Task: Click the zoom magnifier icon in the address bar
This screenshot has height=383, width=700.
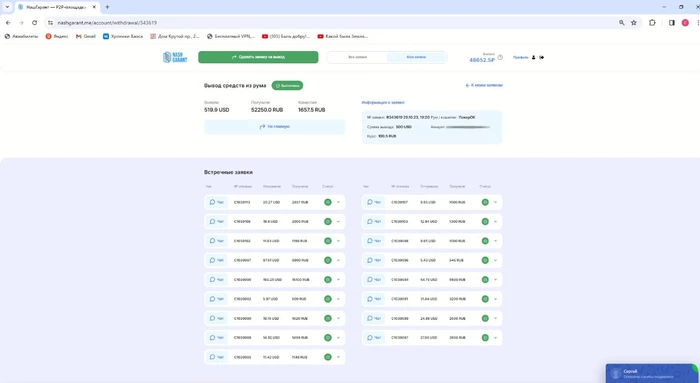Action: pyautogui.click(x=621, y=22)
